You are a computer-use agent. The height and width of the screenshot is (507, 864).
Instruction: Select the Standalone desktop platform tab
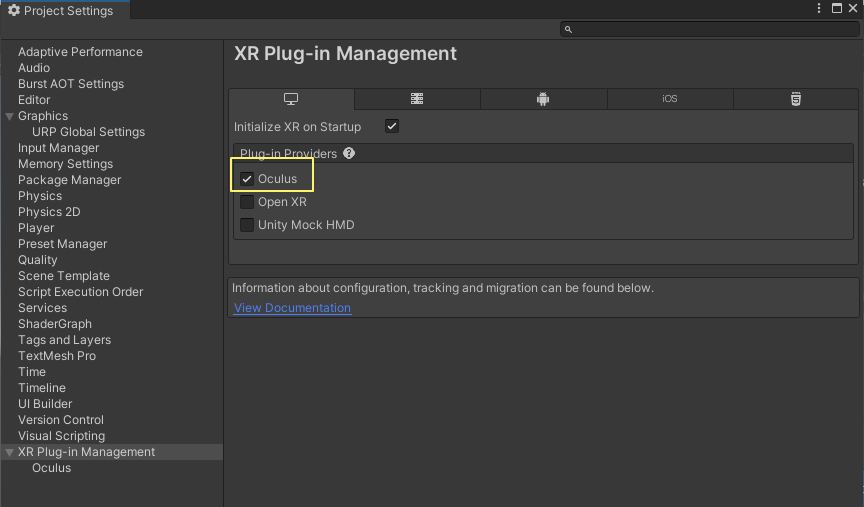pos(291,99)
